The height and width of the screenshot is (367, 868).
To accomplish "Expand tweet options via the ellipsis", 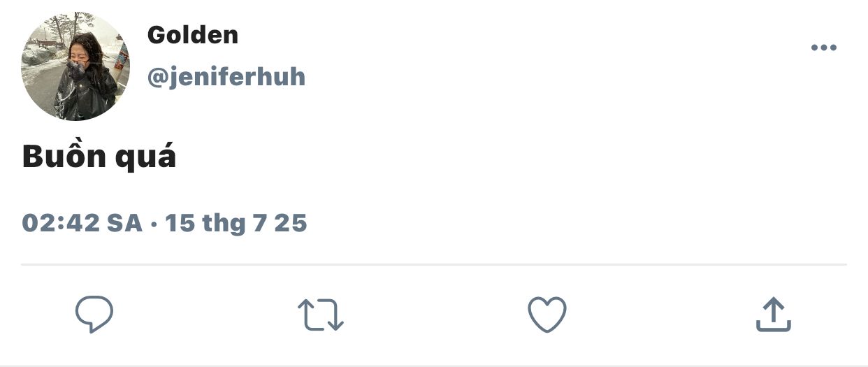I will click(x=823, y=48).
